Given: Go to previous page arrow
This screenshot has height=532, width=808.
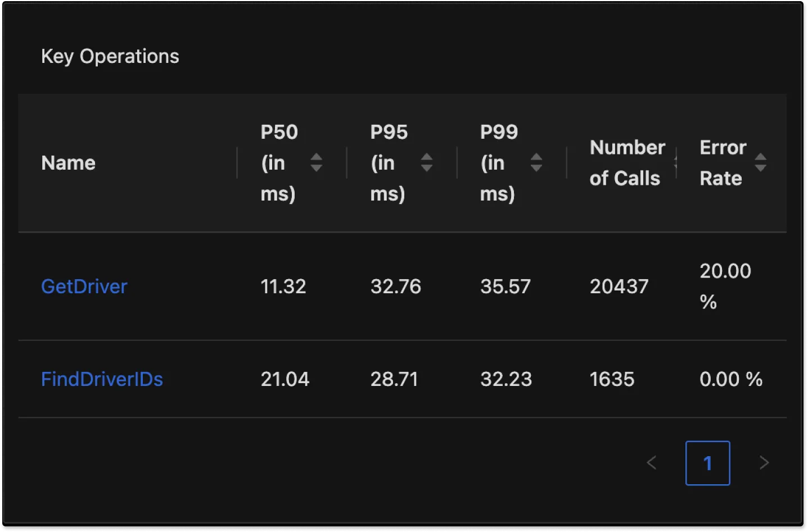Looking at the screenshot, I should pos(652,463).
